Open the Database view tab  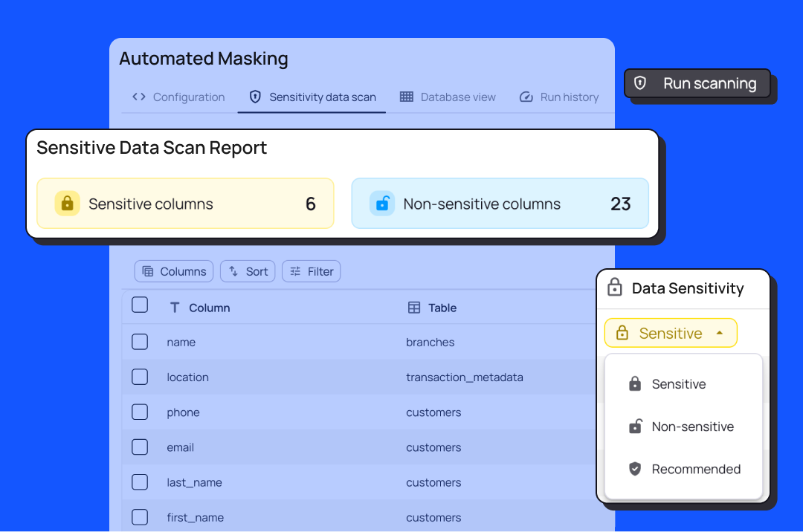[448, 97]
